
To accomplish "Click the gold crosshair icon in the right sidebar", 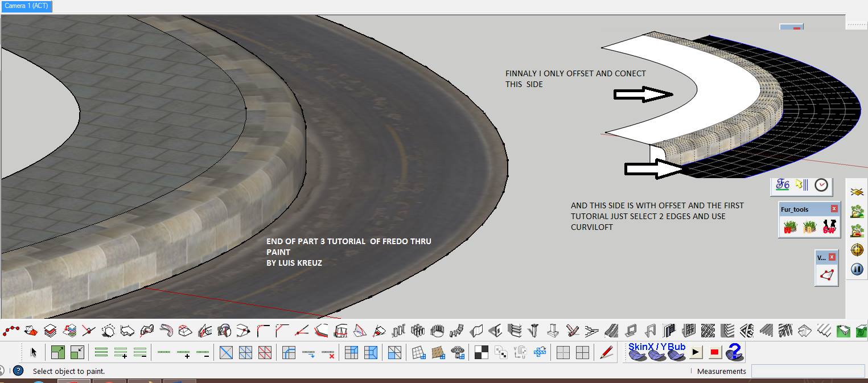I will [x=857, y=250].
